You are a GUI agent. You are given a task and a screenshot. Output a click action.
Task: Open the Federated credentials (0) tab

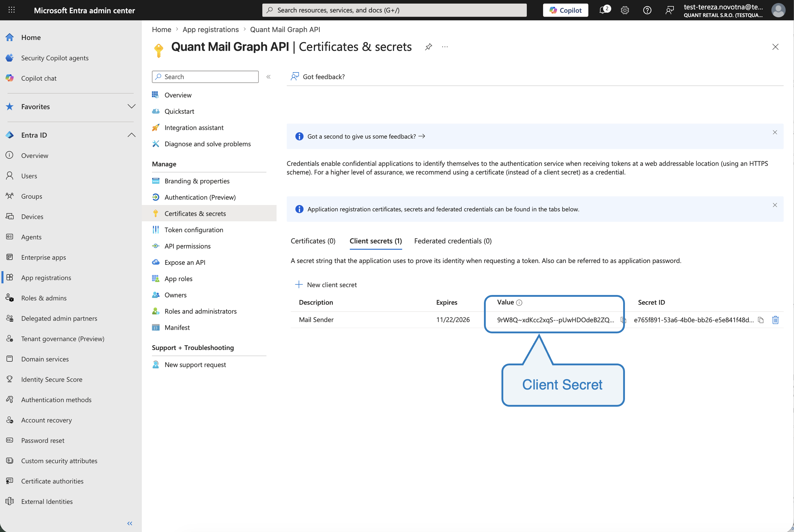(x=453, y=241)
